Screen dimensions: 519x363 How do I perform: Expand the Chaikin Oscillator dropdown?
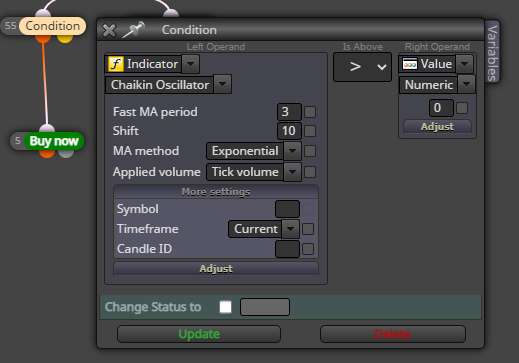[223, 84]
